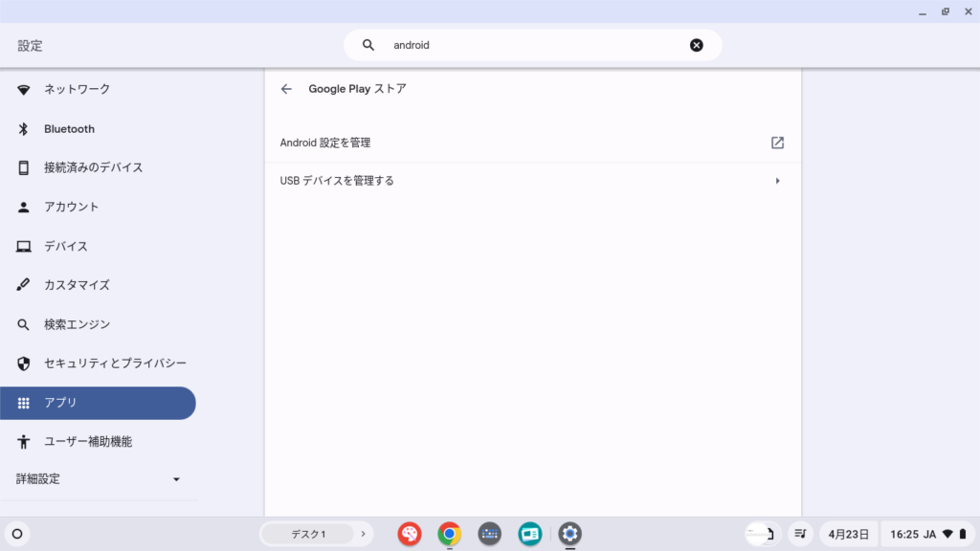Open Android 設定を管理 external link icon
Screen dimensions: 980x551
click(777, 143)
